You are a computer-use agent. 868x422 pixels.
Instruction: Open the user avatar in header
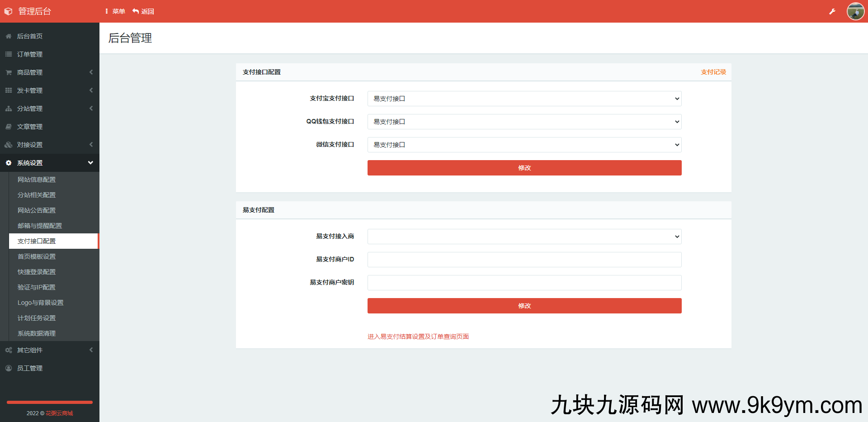pyautogui.click(x=855, y=11)
